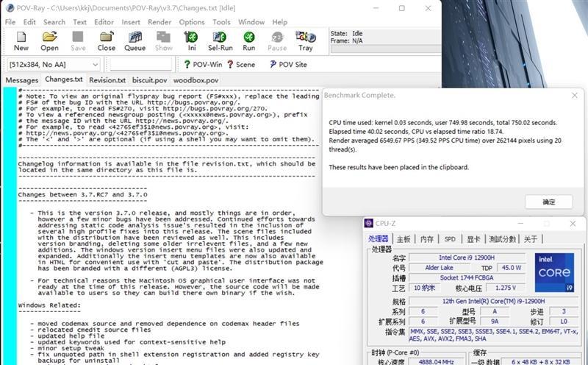Click the 'Windows Related:' heading in editor

[x=49, y=305]
